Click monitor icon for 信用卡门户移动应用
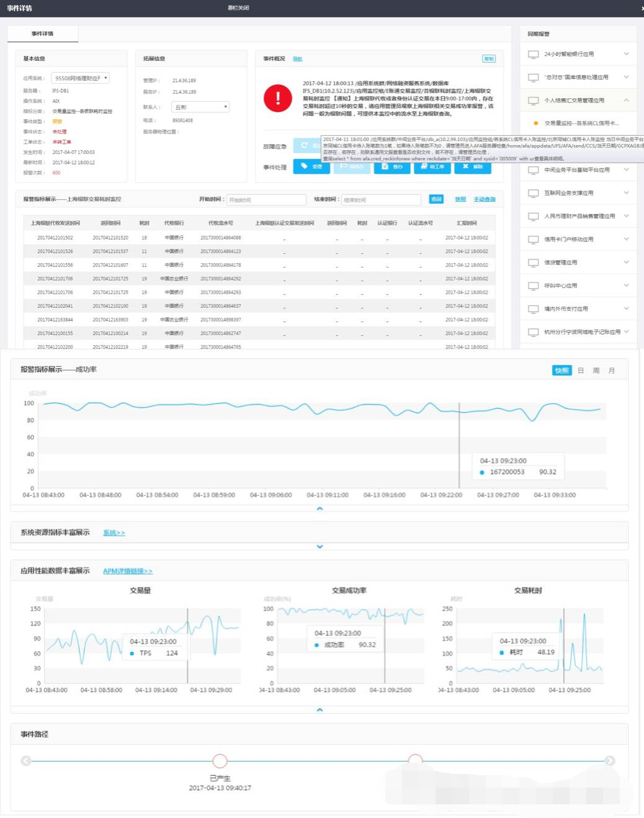 [x=533, y=240]
